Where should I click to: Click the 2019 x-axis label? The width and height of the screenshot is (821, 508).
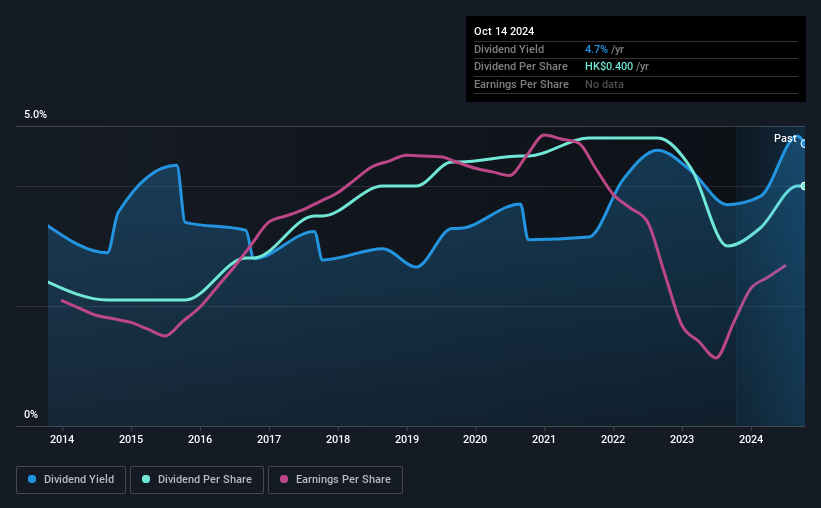coord(407,439)
